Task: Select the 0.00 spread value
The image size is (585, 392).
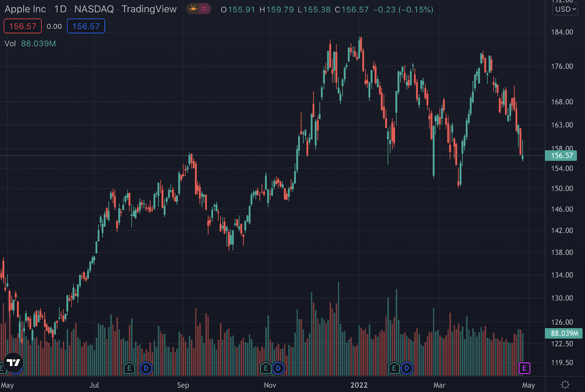Action: point(54,26)
